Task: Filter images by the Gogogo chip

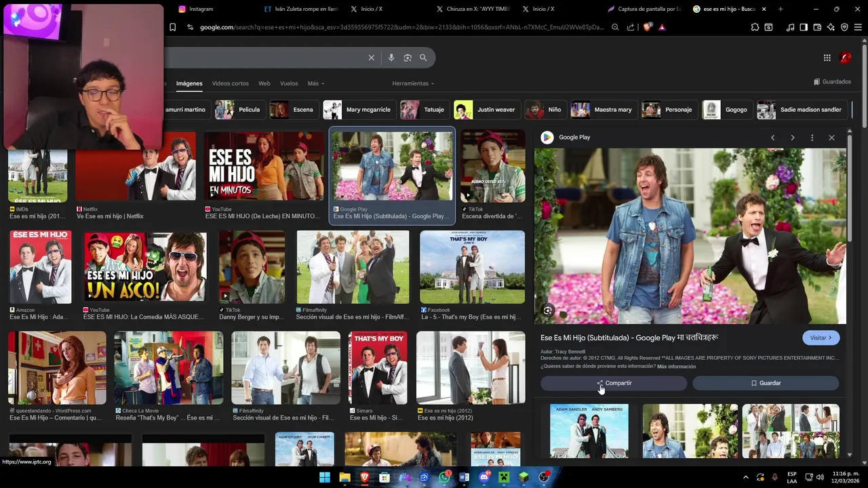Action: [726, 110]
